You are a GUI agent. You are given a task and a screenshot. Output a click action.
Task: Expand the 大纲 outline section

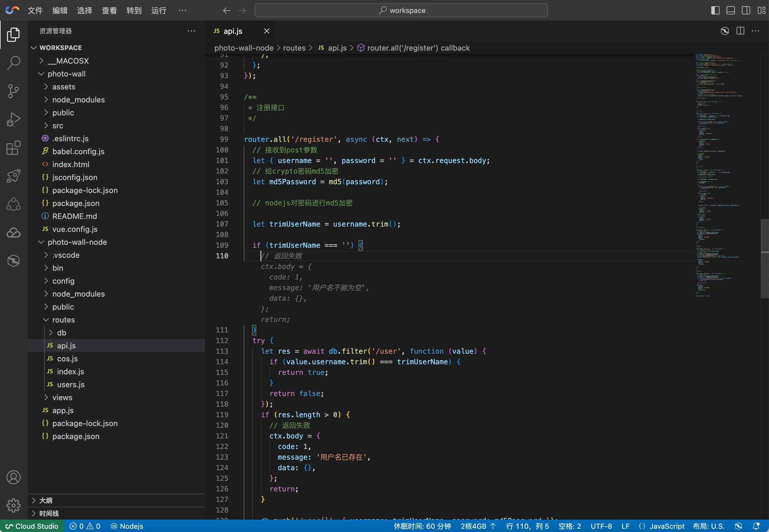46,500
